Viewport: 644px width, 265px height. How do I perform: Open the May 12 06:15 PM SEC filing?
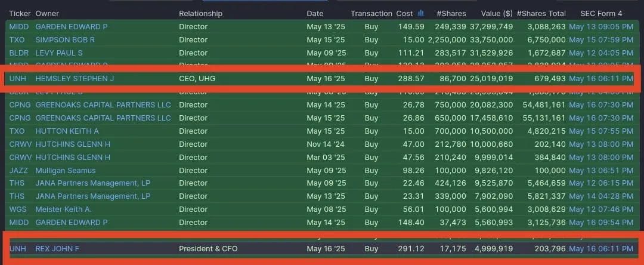[x=601, y=183]
